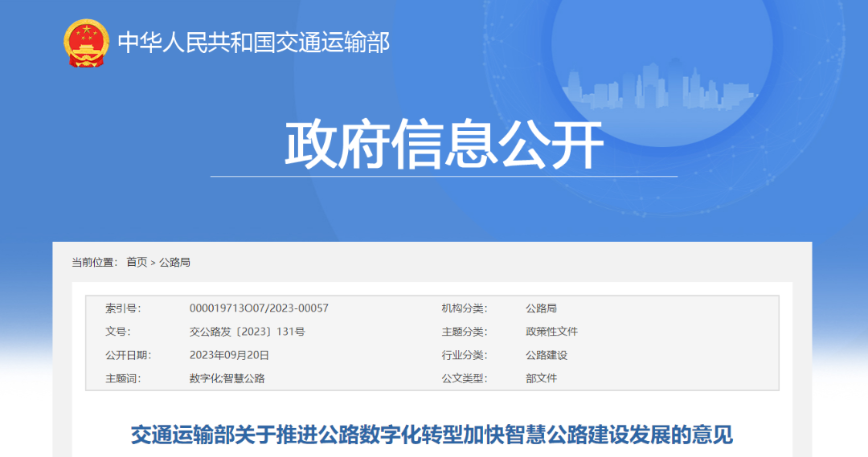This screenshot has width=868, height=457.
Task: Click the 公开日期 field label
Action: tap(128, 355)
